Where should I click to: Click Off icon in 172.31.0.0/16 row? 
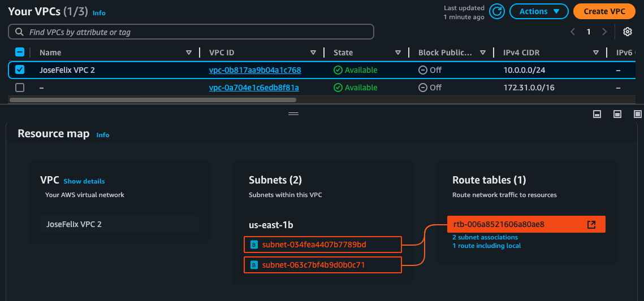pyautogui.click(x=422, y=88)
